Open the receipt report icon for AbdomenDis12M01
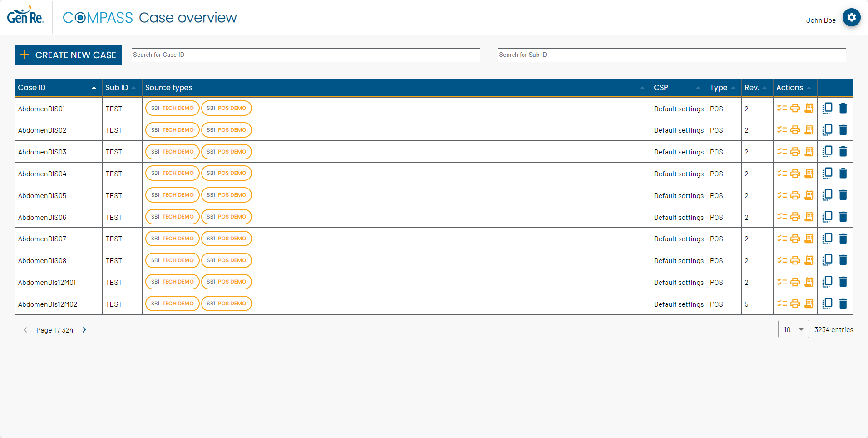The height and width of the screenshot is (438, 868). [x=809, y=282]
